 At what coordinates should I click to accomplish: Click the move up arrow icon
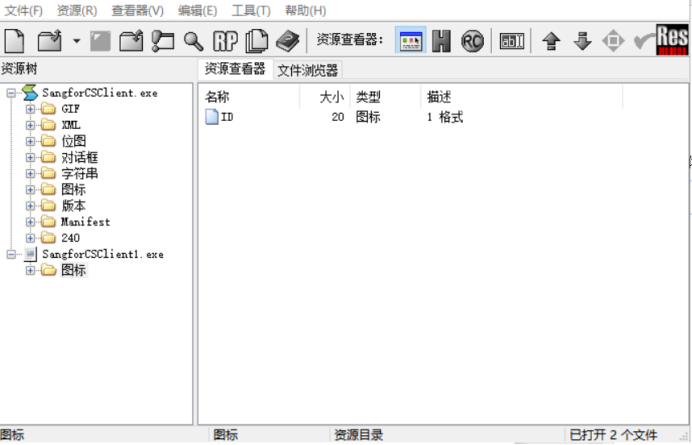coord(551,41)
